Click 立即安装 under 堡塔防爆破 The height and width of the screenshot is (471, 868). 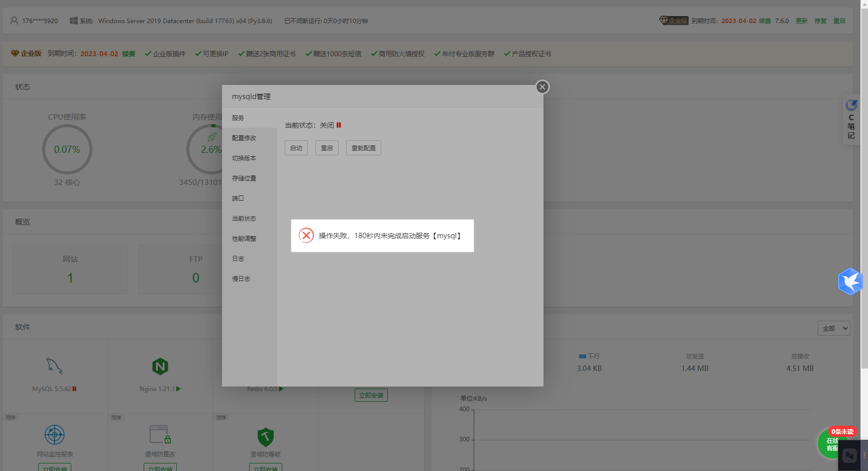click(x=266, y=467)
